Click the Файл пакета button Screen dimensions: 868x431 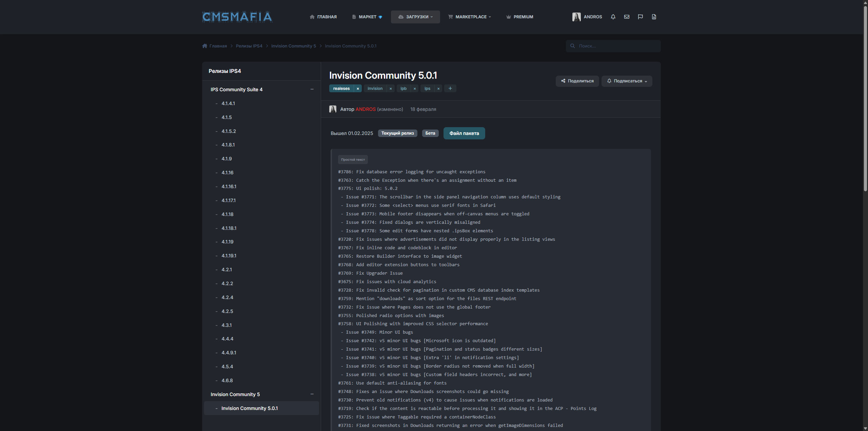(464, 133)
